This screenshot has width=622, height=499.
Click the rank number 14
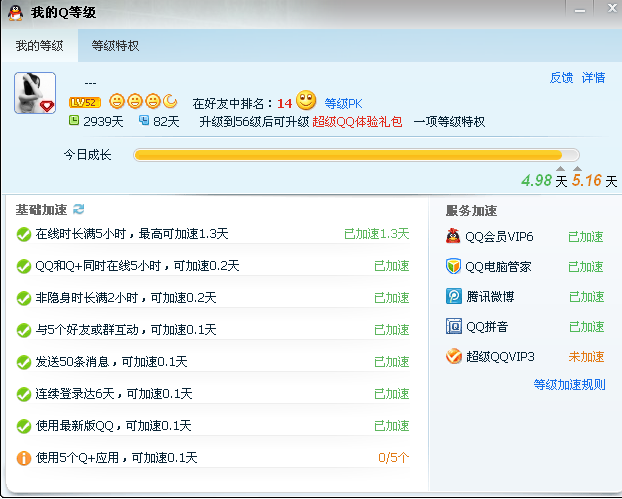click(x=284, y=104)
